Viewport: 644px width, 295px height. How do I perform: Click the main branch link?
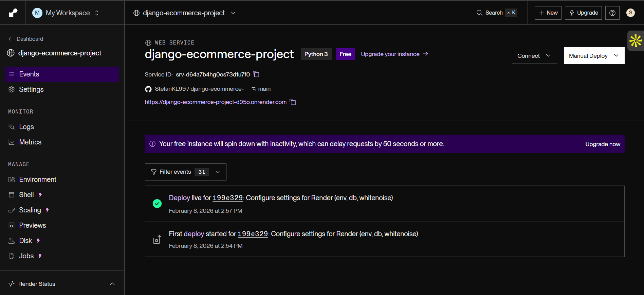coord(264,89)
